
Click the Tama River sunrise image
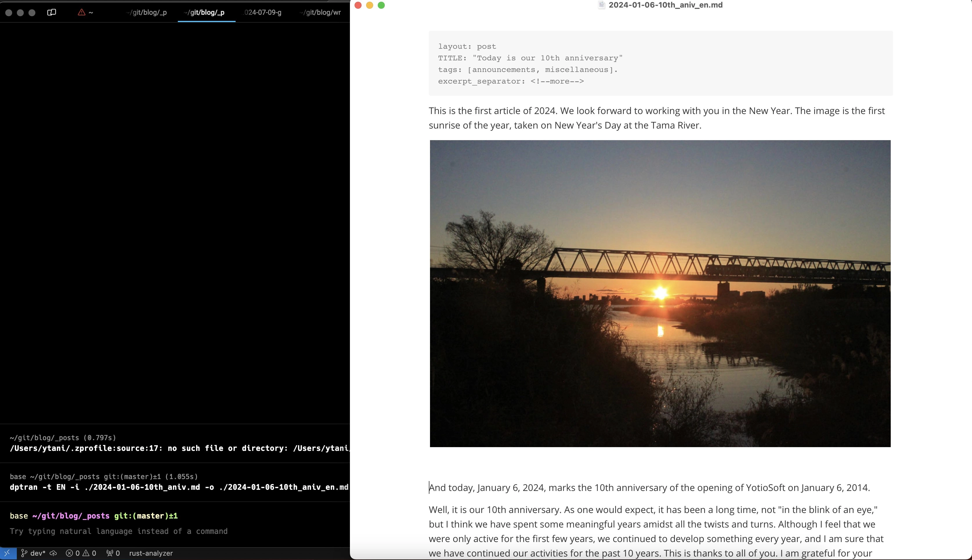point(660,293)
